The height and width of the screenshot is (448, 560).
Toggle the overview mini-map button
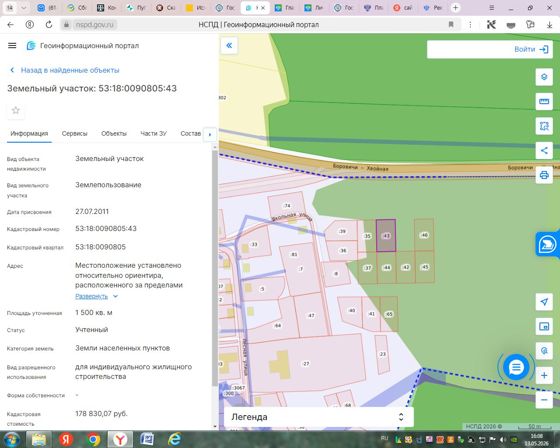click(544, 326)
